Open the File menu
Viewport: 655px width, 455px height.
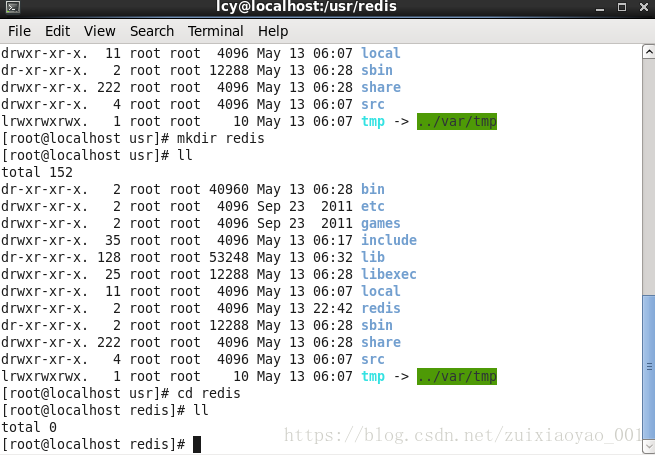tap(19, 31)
